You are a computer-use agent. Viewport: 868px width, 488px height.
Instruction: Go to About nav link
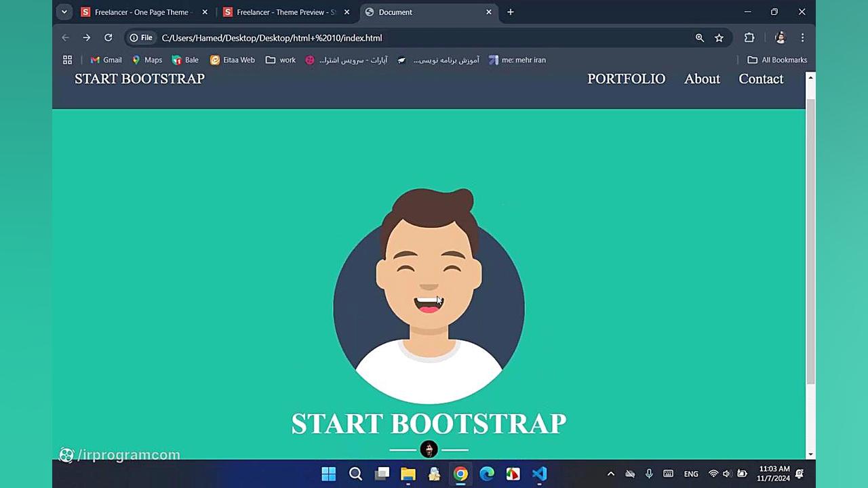tap(702, 79)
